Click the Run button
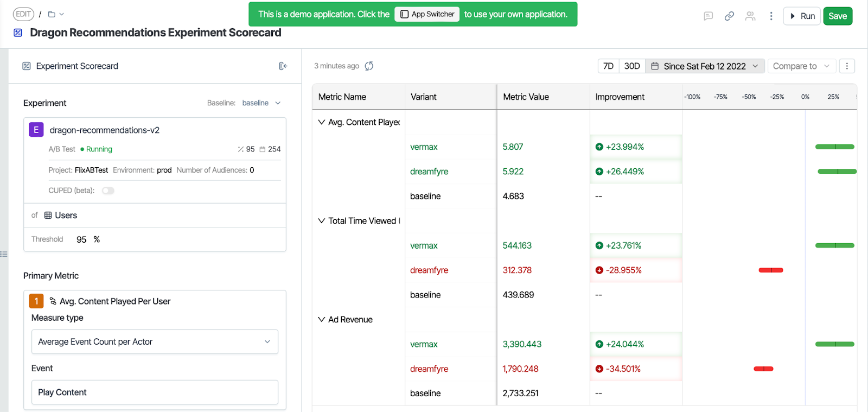 [802, 16]
